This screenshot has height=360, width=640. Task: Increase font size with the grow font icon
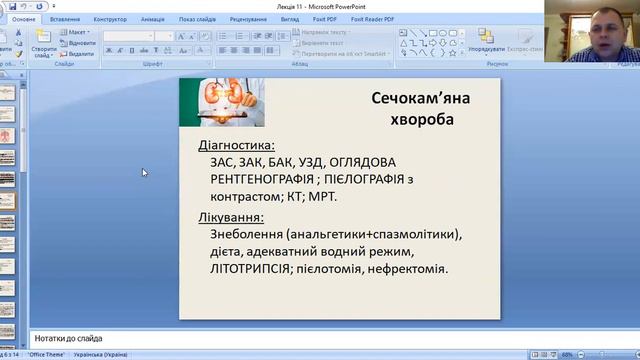[181, 37]
